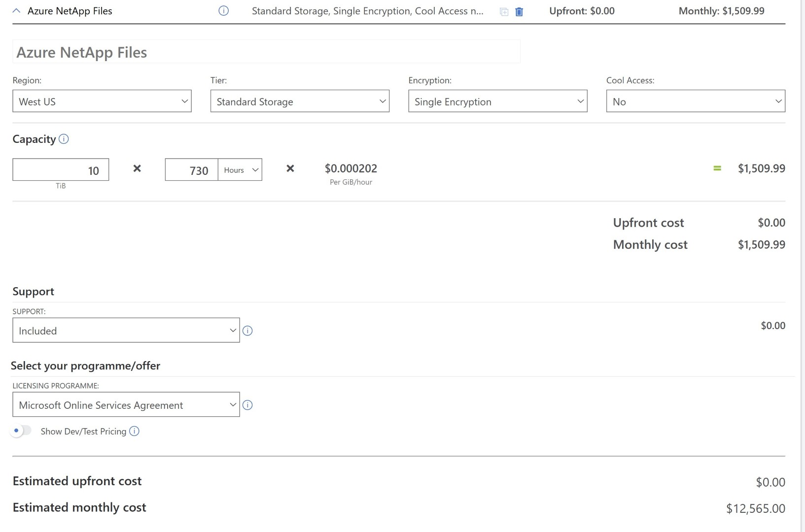Screen dimensions: 805x532
Task: Open the Region dropdown showing West US
Action: point(102,101)
